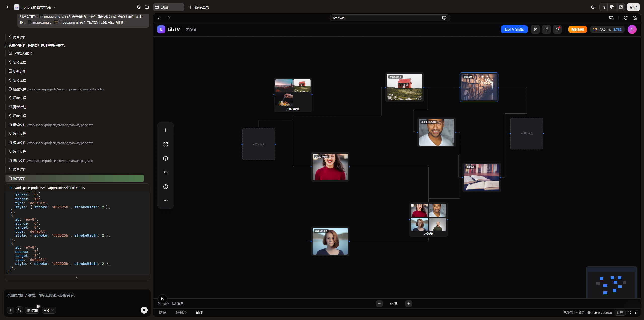
Task: Toggle fullscreen for the output panel
Action: coord(629,313)
